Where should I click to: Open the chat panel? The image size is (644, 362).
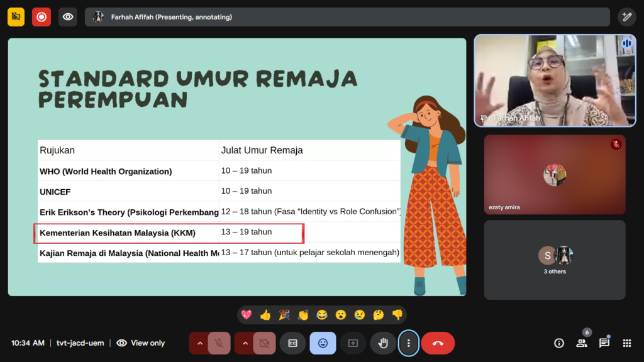604,343
